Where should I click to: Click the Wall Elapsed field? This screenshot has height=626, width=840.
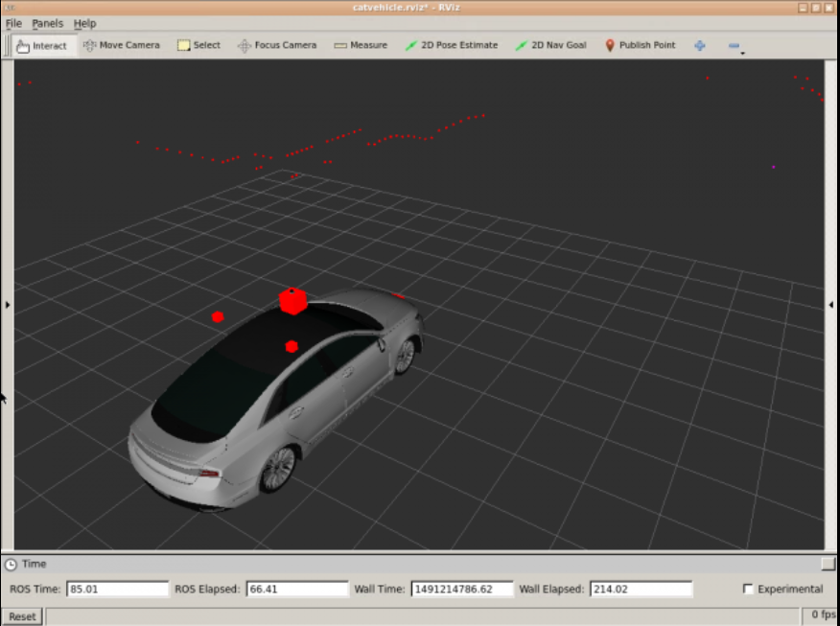click(641, 589)
